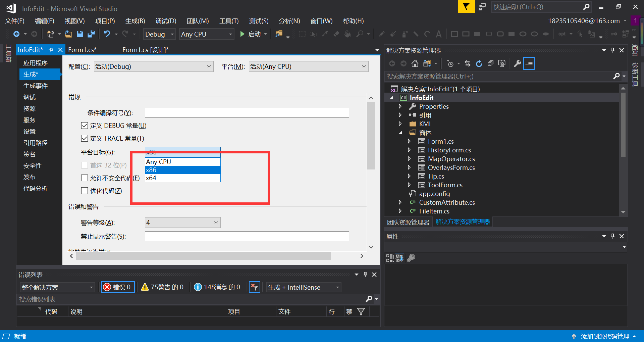Expand the Properties node in Solution Explorer

point(400,106)
